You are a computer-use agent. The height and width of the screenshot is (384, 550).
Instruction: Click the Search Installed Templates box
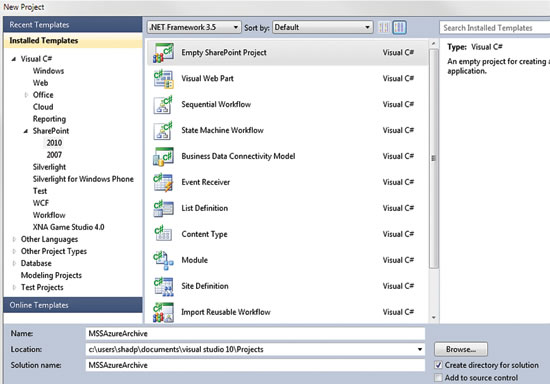coord(495,28)
